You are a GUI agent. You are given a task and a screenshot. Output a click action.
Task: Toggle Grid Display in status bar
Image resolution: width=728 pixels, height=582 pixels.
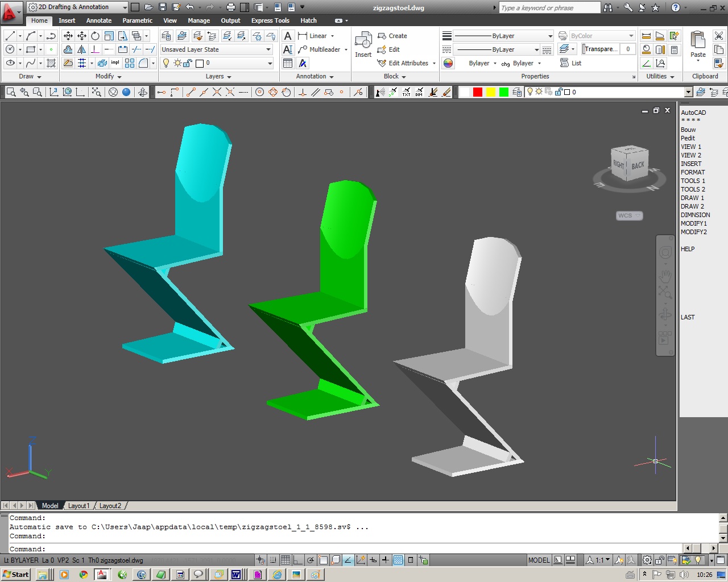[286, 560]
